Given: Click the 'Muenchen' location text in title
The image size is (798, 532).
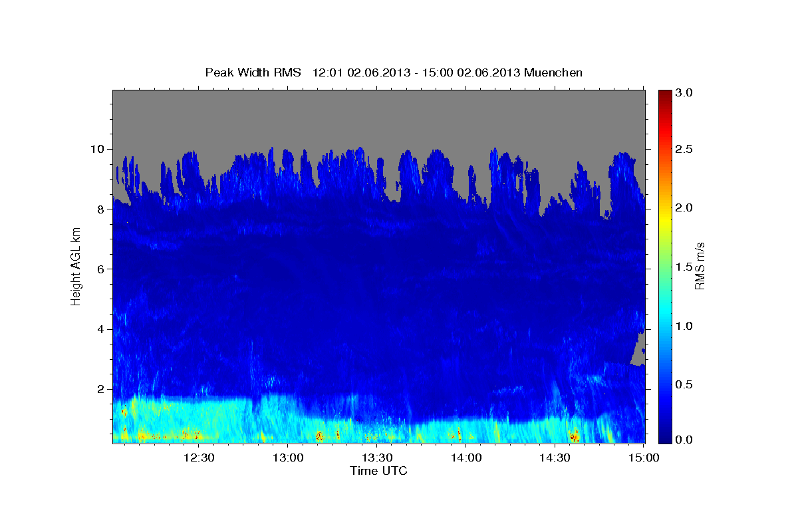Looking at the screenshot, I should (553, 72).
